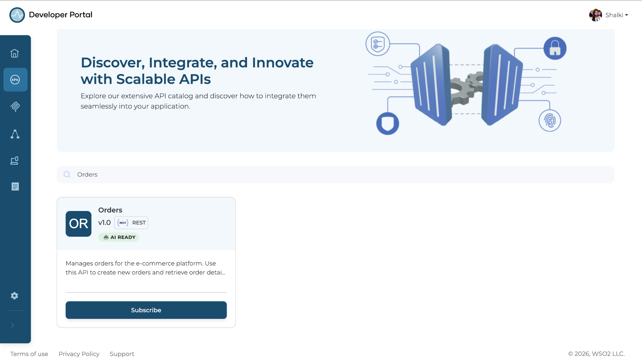
Task: Click the OR API thumbnail
Action: (78, 224)
